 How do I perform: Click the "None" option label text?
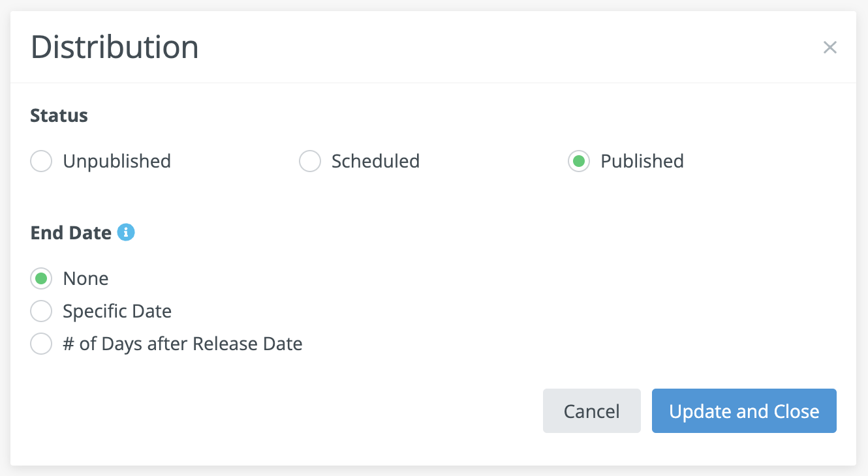(x=85, y=278)
